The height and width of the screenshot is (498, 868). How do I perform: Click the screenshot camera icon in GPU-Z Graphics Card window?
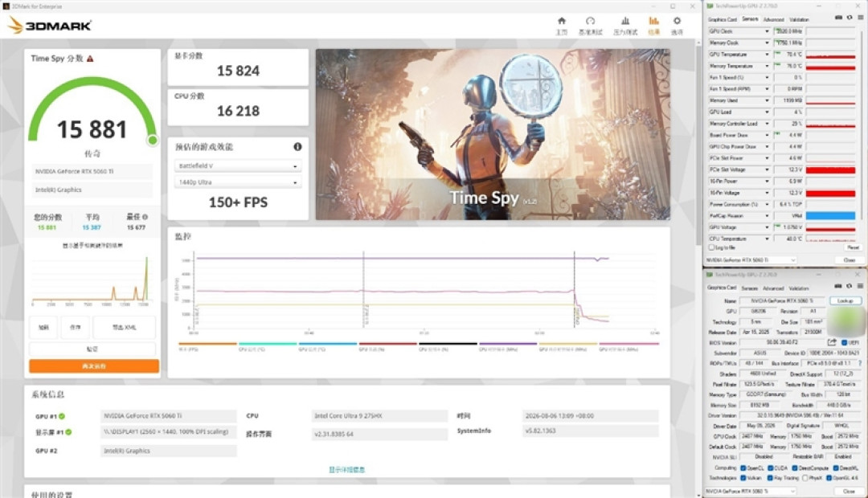coord(838,287)
